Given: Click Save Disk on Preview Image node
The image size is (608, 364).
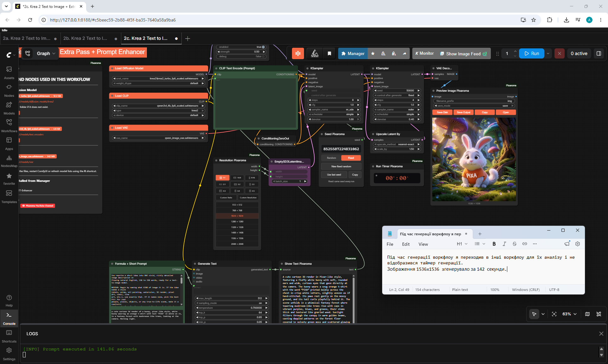Looking at the screenshot, I should [x=442, y=112].
